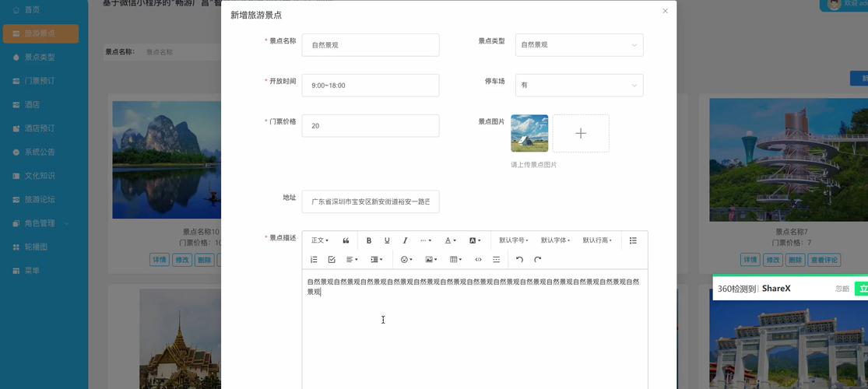Focus the 地址 address field

coord(371,202)
